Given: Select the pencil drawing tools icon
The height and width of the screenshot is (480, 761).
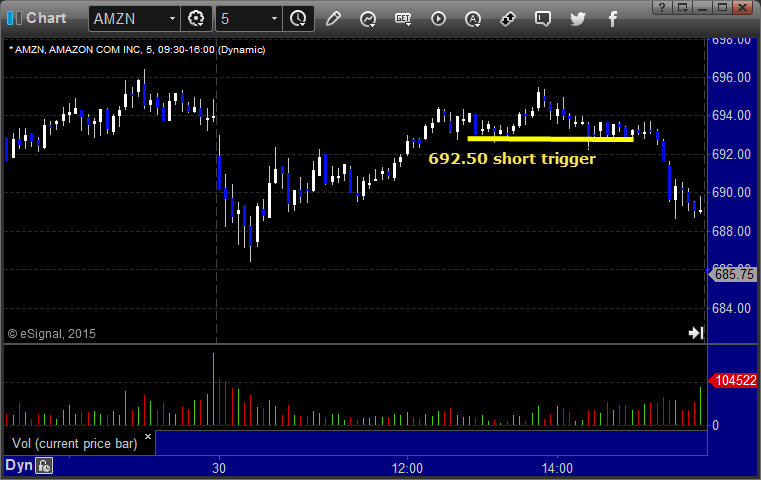Looking at the screenshot, I should tap(333, 19).
